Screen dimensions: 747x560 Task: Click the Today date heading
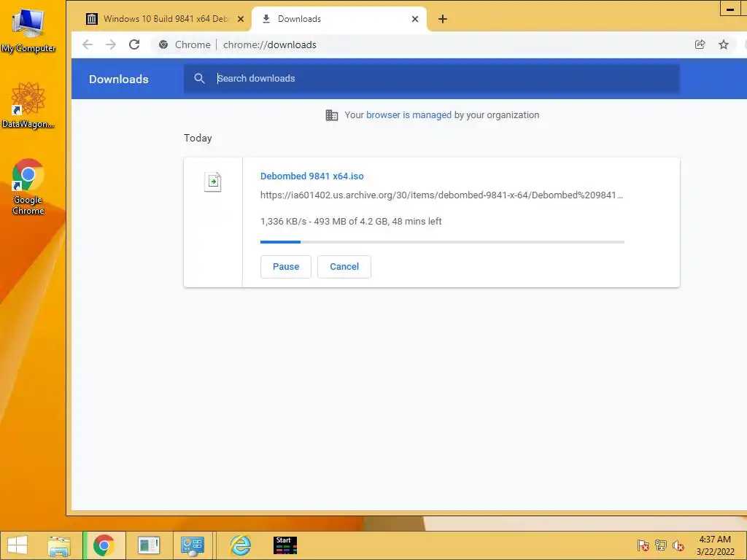[198, 138]
